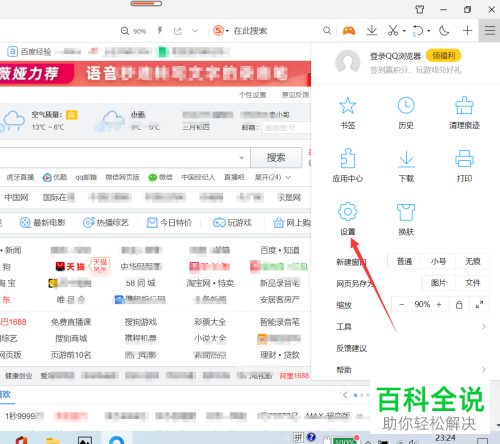Click the taskbar clock showing 23:24
500x444 pixels.
[x=445, y=437]
